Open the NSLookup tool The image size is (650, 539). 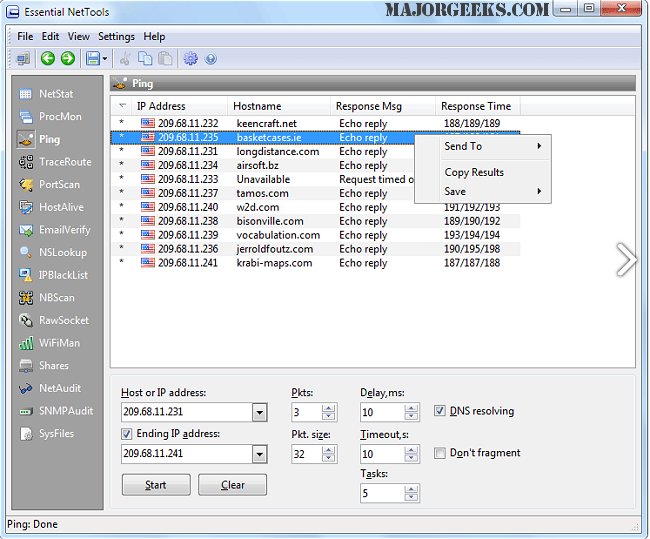click(x=53, y=252)
